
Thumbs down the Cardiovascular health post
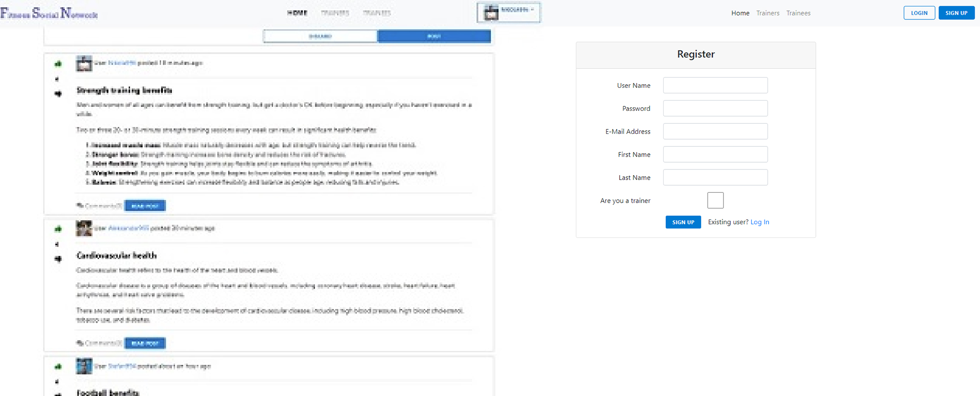(58, 259)
